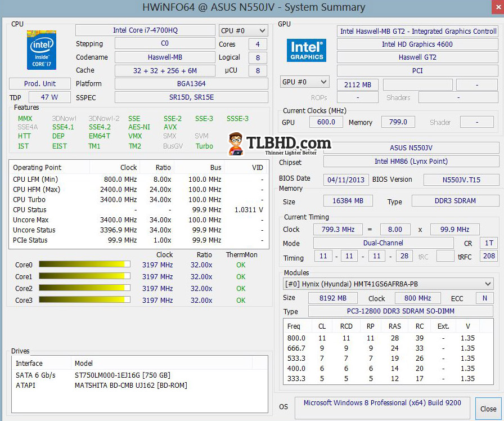Click the Cache field 32 + 32 + 256 + 6M
This screenshot has width=504, height=421.
(x=165, y=70)
